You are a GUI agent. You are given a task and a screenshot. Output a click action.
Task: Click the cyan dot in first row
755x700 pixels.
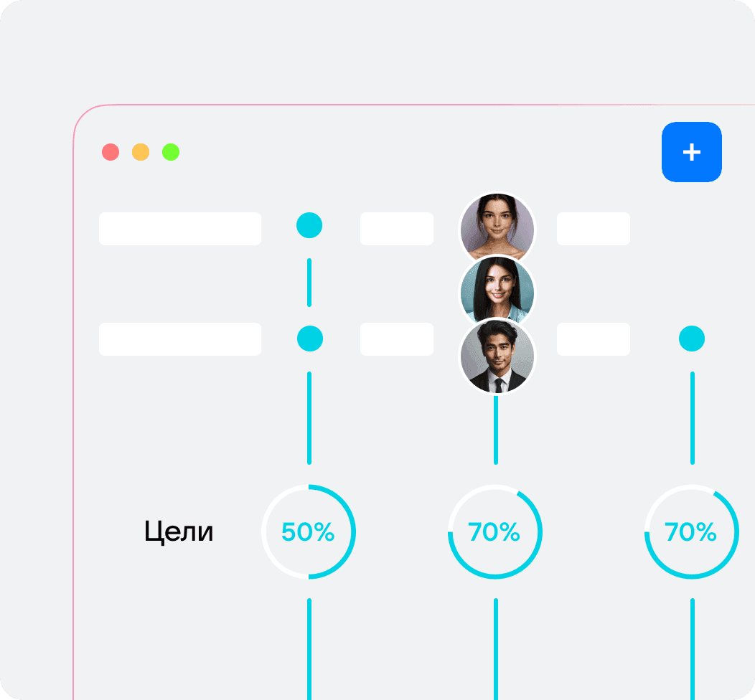(x=309, y=225)
